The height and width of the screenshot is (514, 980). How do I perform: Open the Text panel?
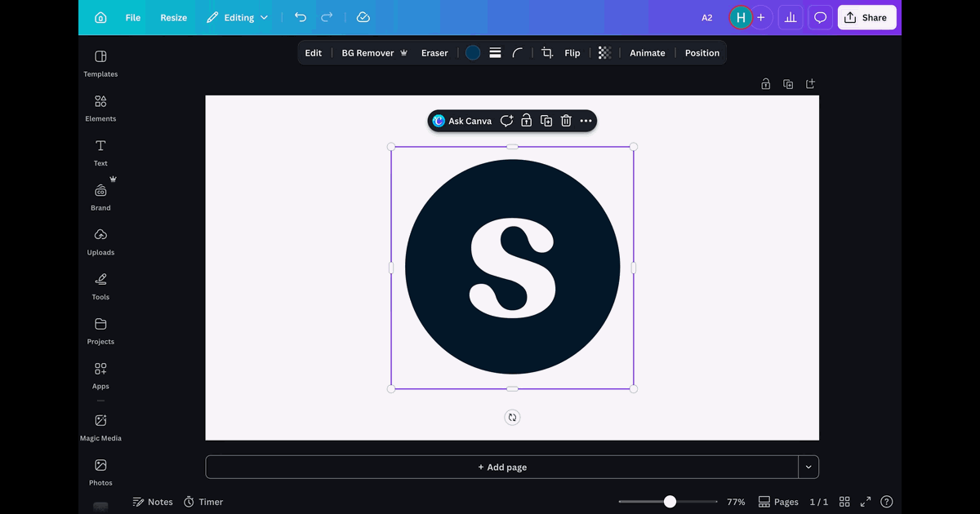(100, 153)
